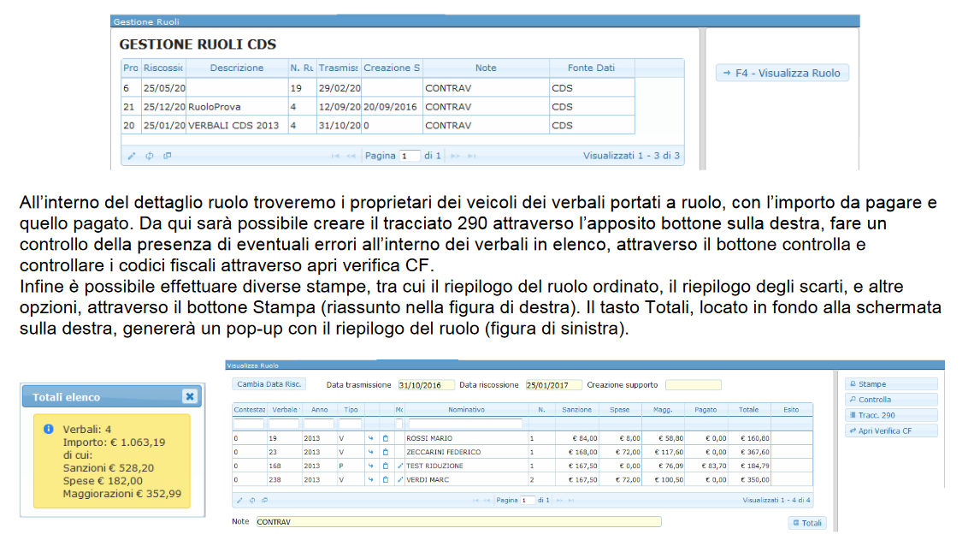Sort by Totale column header
Screen dimensions: 980x558
pos(749,410)
